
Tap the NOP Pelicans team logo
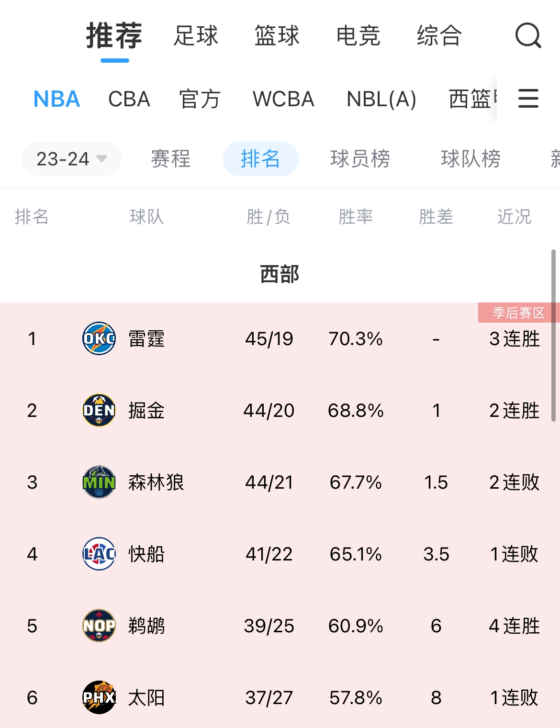(x=99, y=626)
